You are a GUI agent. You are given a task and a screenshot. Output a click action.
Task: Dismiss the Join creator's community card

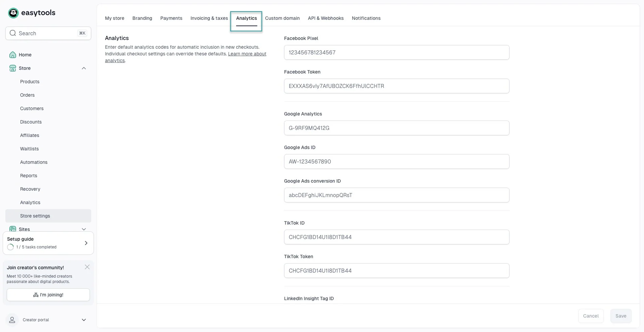(x=87, y=267)
